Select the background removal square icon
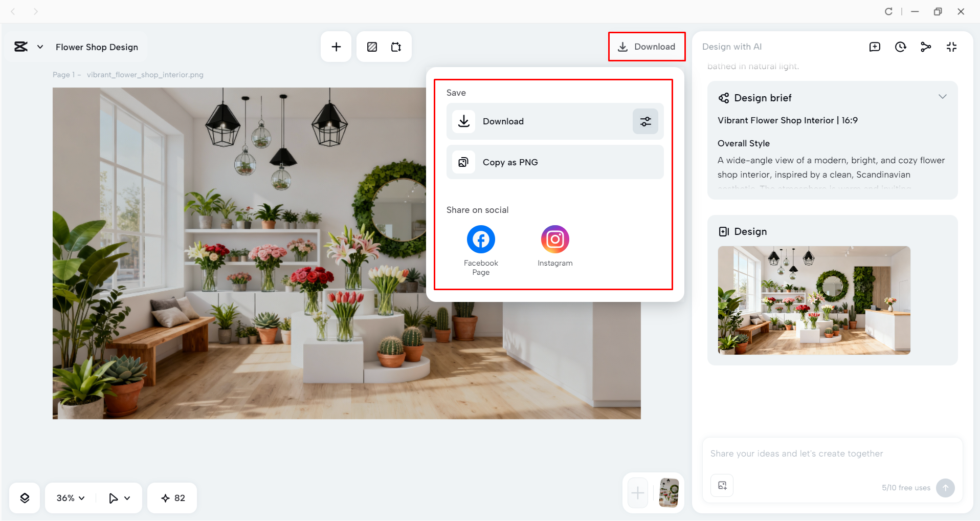The width and height of the screenshot is (980, 521). point(372,47)
